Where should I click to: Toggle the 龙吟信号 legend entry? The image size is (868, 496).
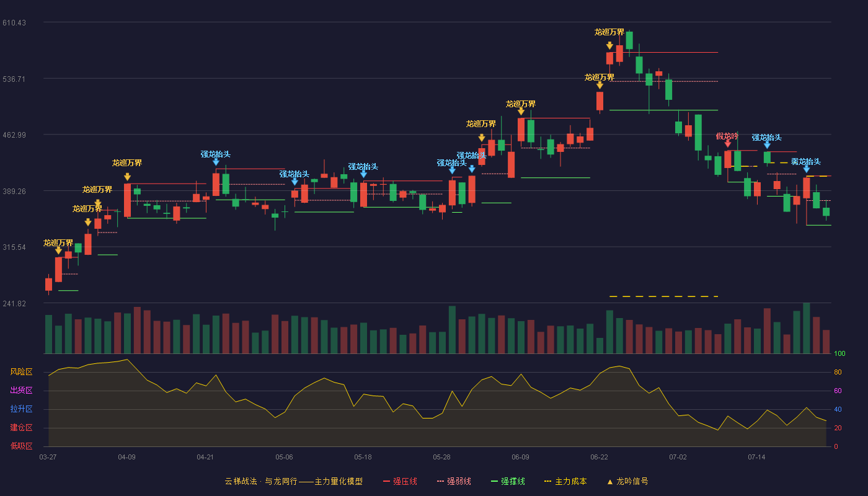pyautogui.click(x=627, y=481)
